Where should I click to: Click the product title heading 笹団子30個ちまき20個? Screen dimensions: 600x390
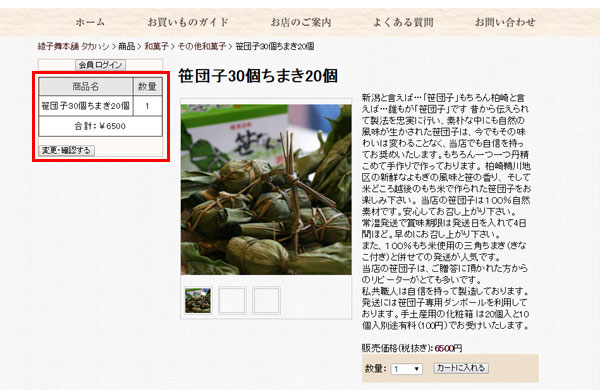[258, 76]
